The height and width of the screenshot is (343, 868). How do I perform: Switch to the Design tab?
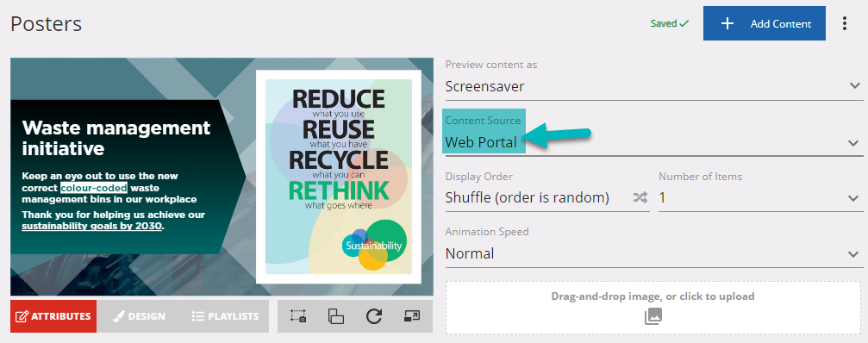(x=139, y=316)
